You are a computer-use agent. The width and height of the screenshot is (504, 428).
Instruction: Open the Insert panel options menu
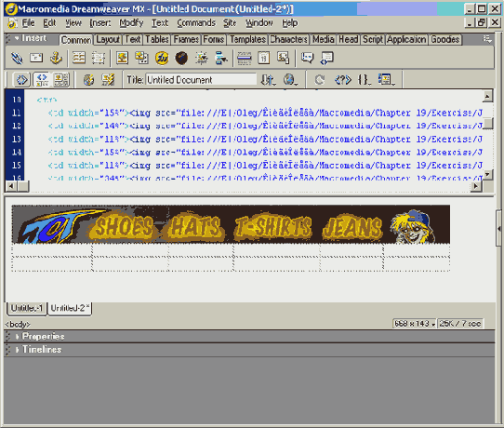coord(487,39)
